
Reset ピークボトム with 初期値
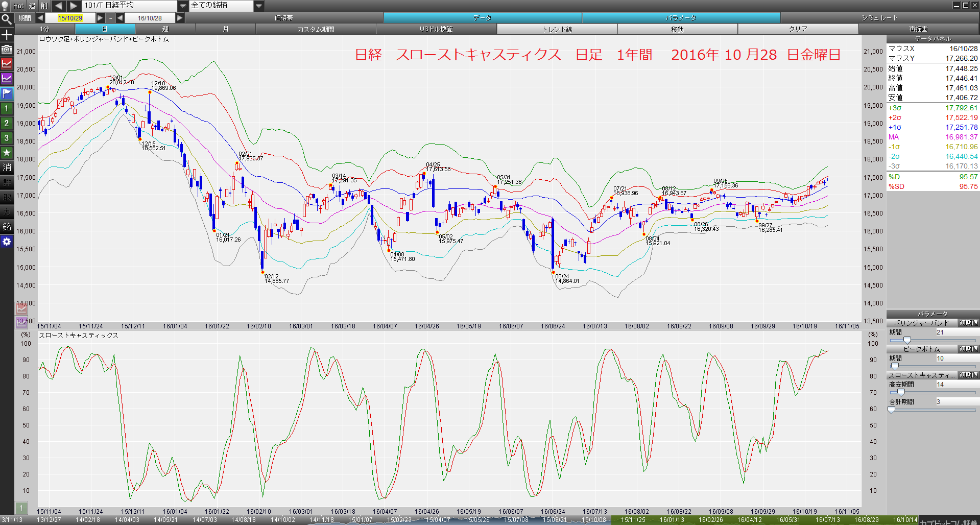968,349
